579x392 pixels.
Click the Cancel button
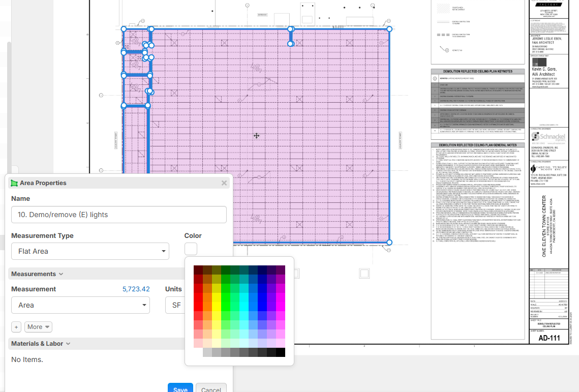211,388
